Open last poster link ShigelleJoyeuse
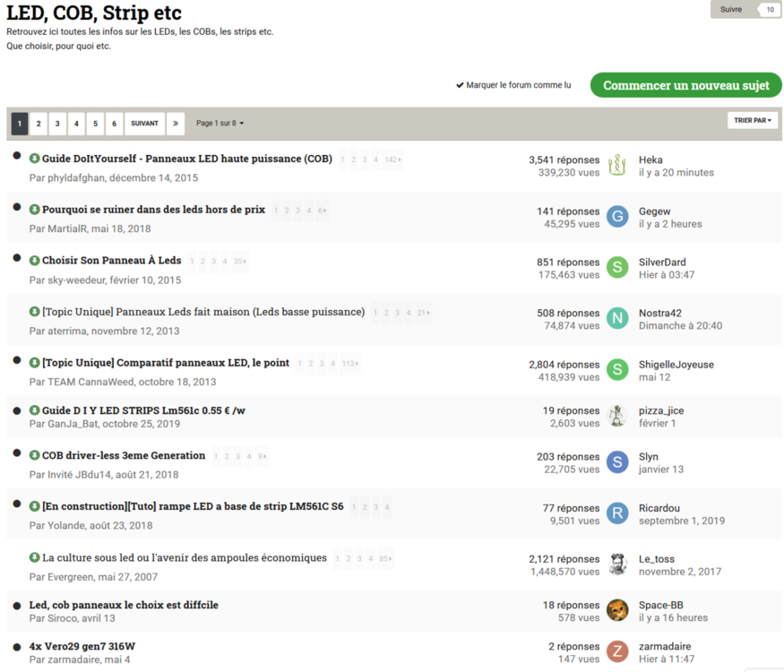 (x=676, y=365)
